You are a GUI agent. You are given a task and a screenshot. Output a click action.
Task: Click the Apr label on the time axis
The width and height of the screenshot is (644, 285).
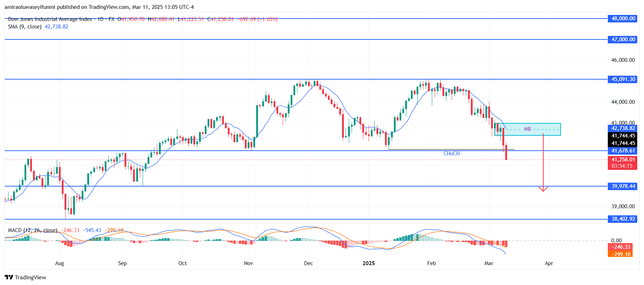point(549,263)
